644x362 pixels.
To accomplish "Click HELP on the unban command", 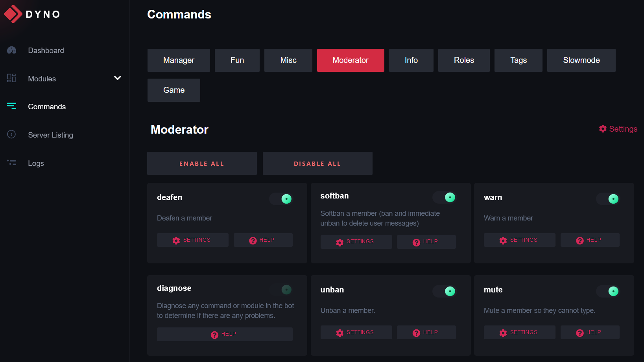I will tap(426, 332).
